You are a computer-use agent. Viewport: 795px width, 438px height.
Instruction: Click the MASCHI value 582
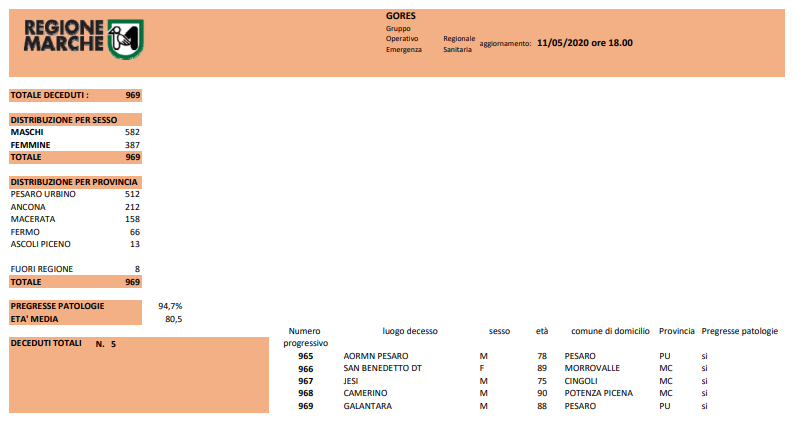click(x=132, y=132)
